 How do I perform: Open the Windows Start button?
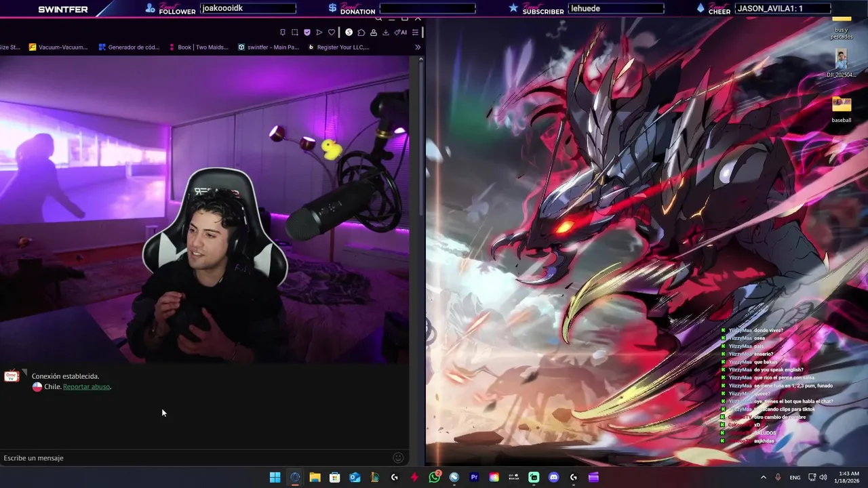pyautogui.click(x=275, y=477)
